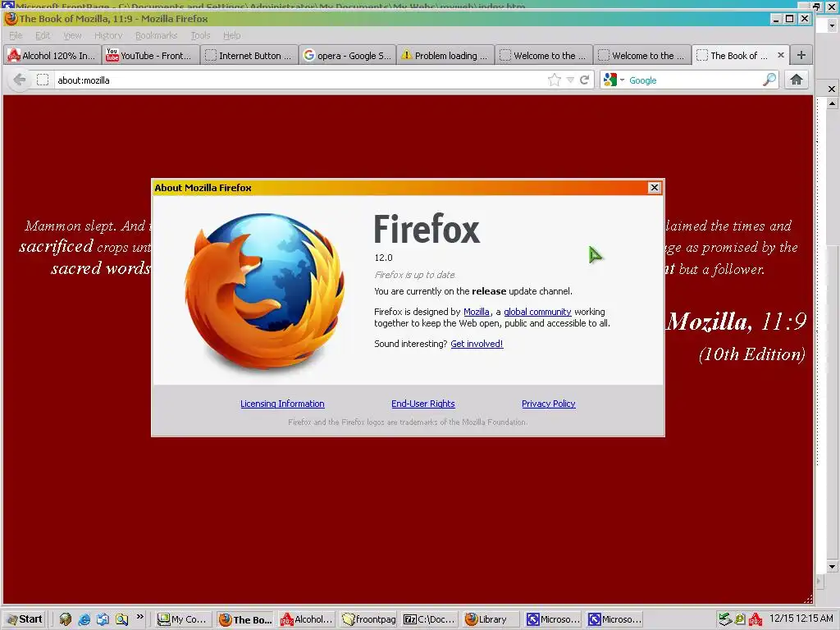This screenshot has height=630, width=840.
Task: Click the Mozilla link in About dialog
Action: pos(477,312)
